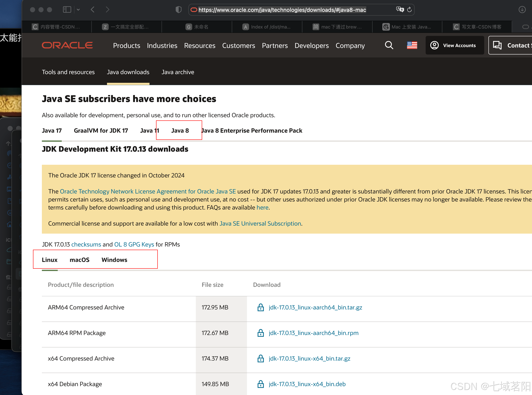
Task: Click the translate page icon
Action: [400, 10]
